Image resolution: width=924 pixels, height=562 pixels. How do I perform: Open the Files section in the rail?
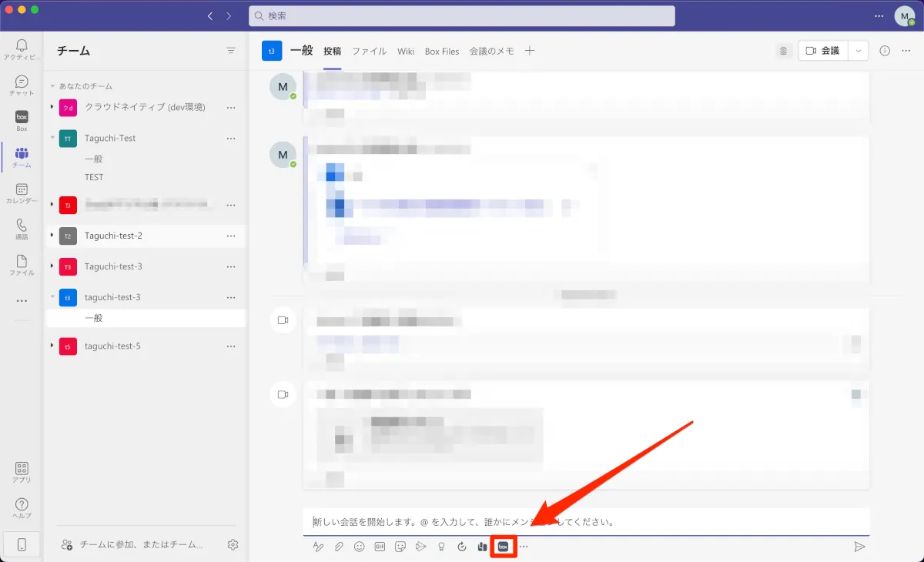click(22, 265)
